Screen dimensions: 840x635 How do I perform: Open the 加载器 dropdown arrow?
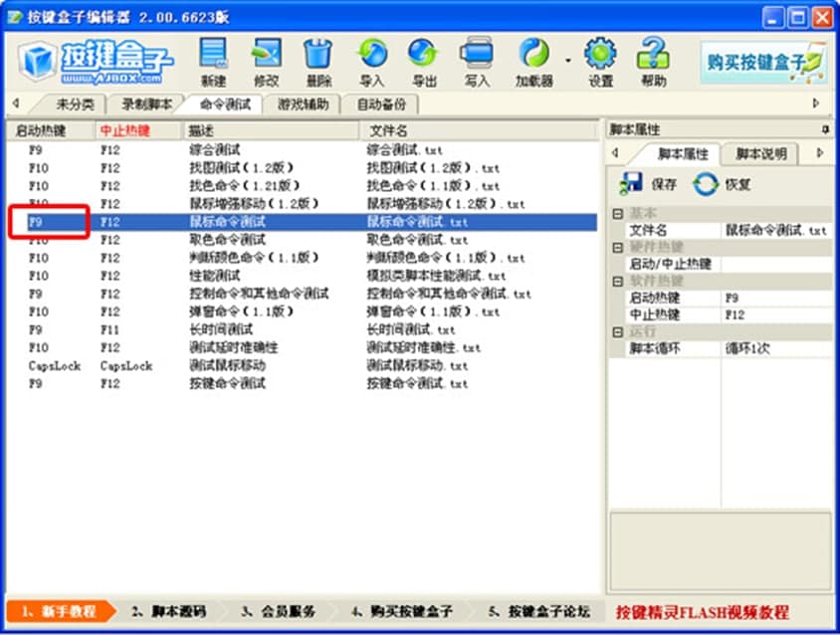[x=567, y=60]
